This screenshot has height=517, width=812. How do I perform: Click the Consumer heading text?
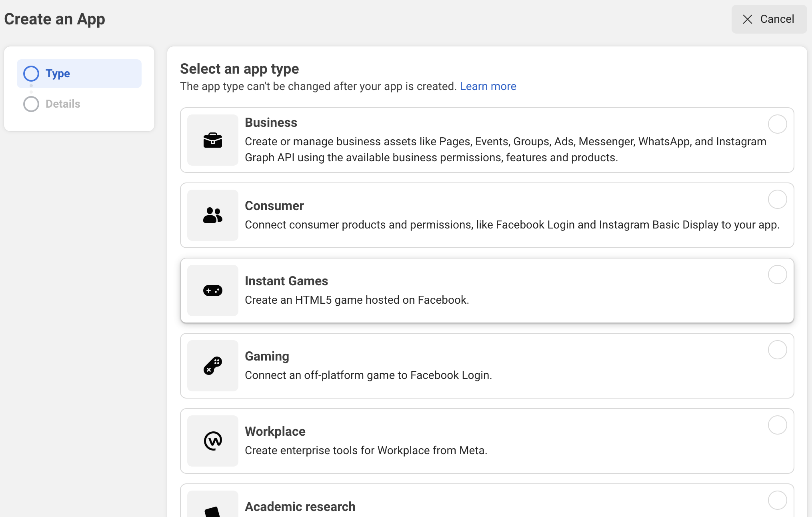click(274, 206)
